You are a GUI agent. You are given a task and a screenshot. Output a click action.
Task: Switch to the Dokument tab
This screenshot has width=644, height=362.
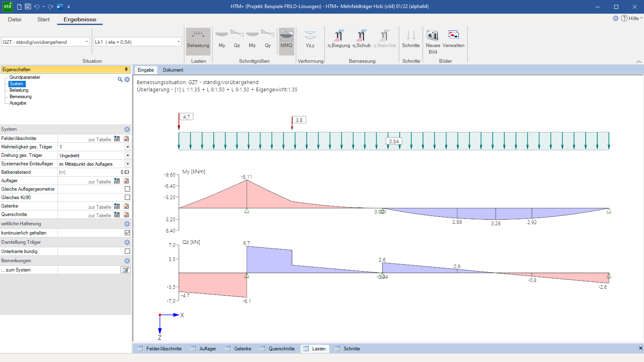(x=173, y=70)
